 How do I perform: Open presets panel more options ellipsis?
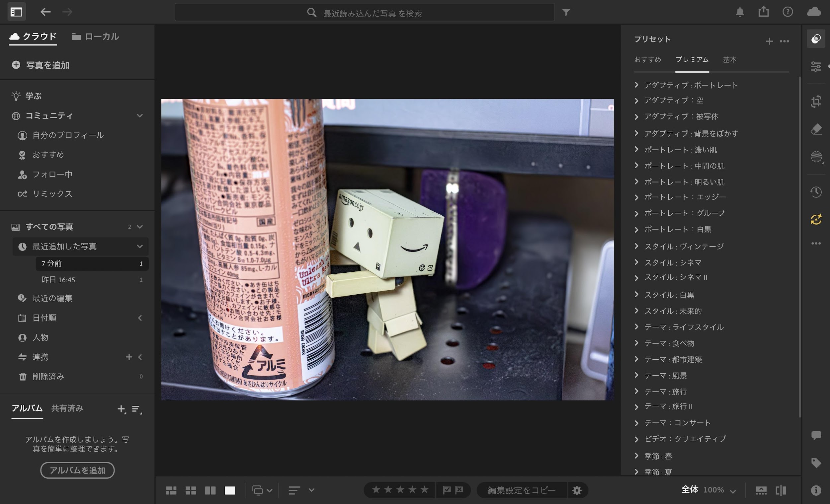(785, 41)
